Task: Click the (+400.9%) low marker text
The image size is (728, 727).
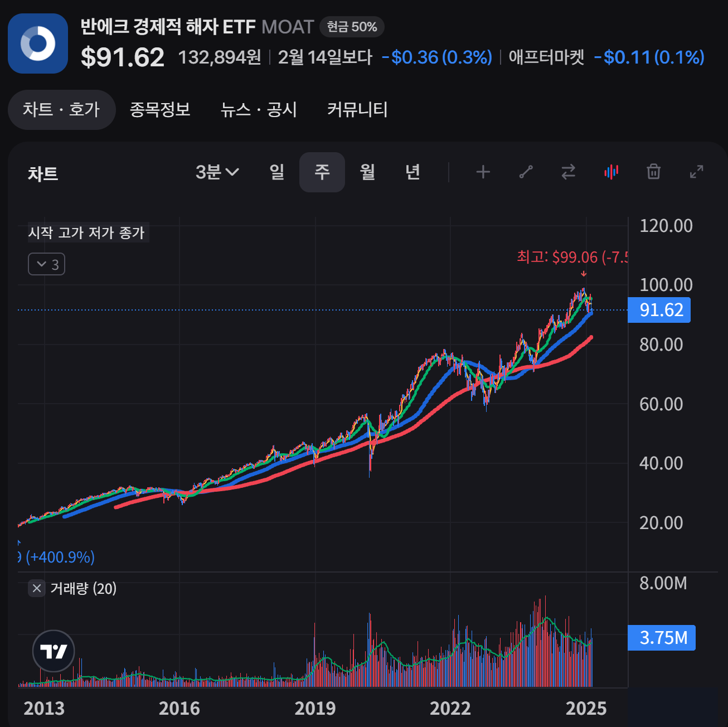Action: (60, 557)
